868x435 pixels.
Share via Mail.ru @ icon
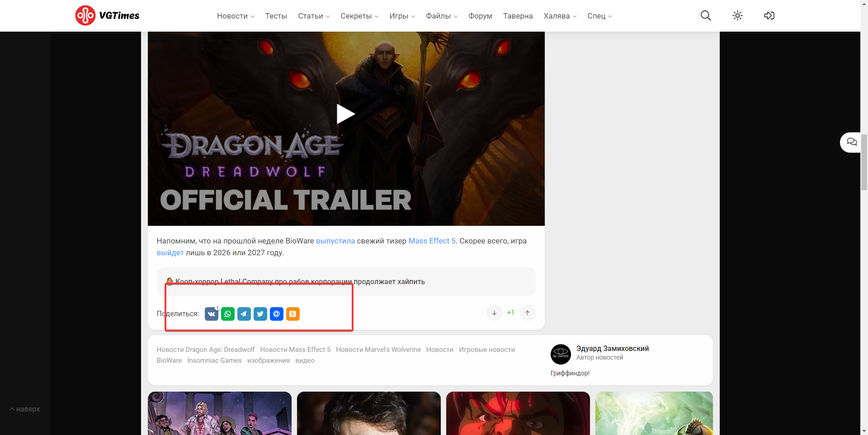coord(277,314)
